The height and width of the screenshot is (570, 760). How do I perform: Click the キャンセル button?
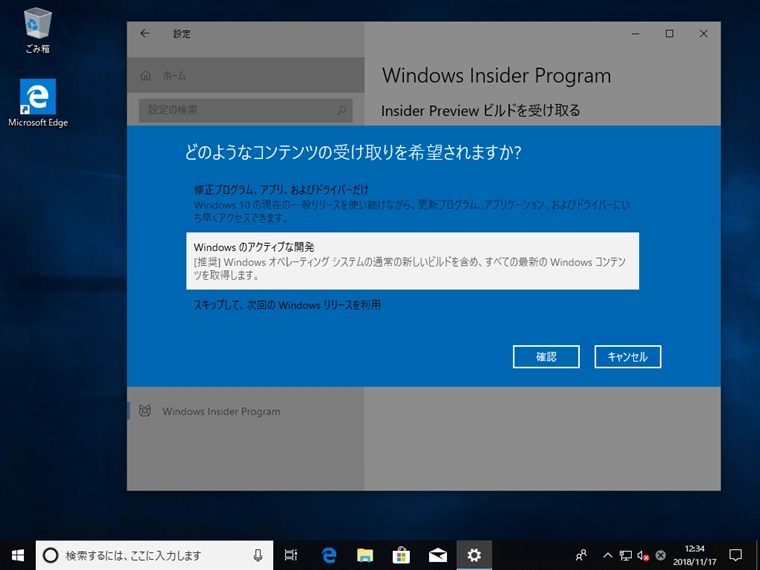coord(628,357)
